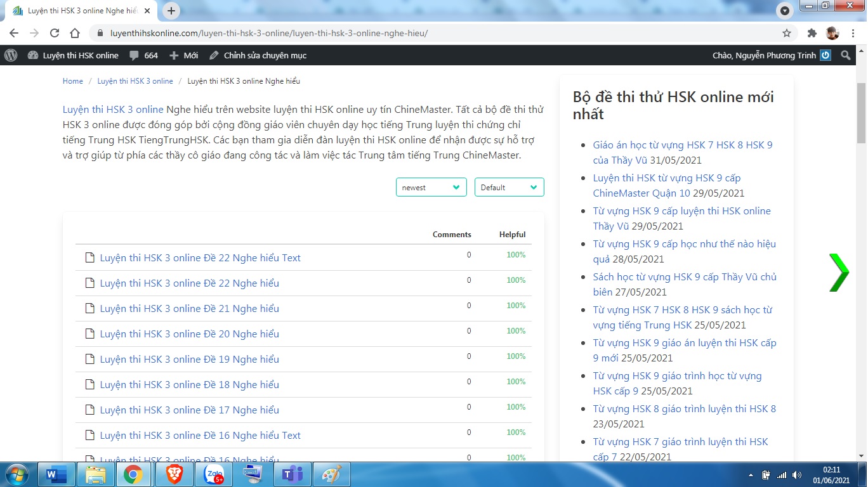Screen dimensions: 868x487
Task: Open Zalo from the taskbar
Action: 214,474
